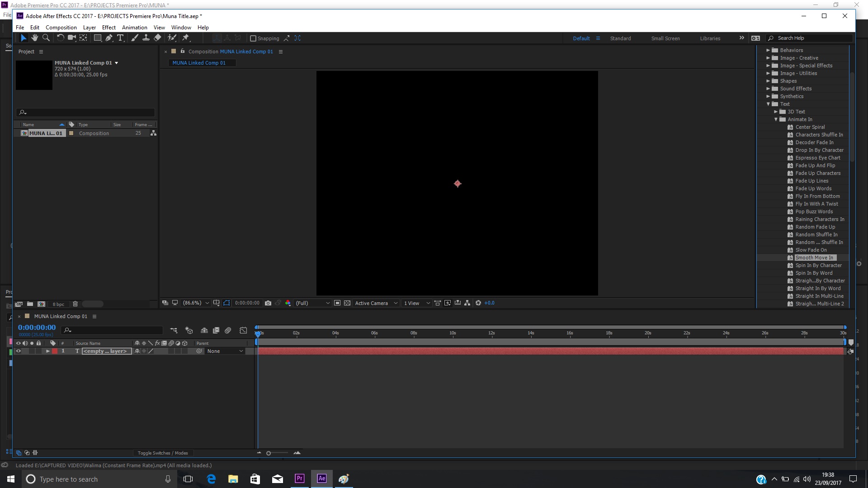The image size is (868, 488).
Task: Select the Zoom tool
Action: pos(46,38)
